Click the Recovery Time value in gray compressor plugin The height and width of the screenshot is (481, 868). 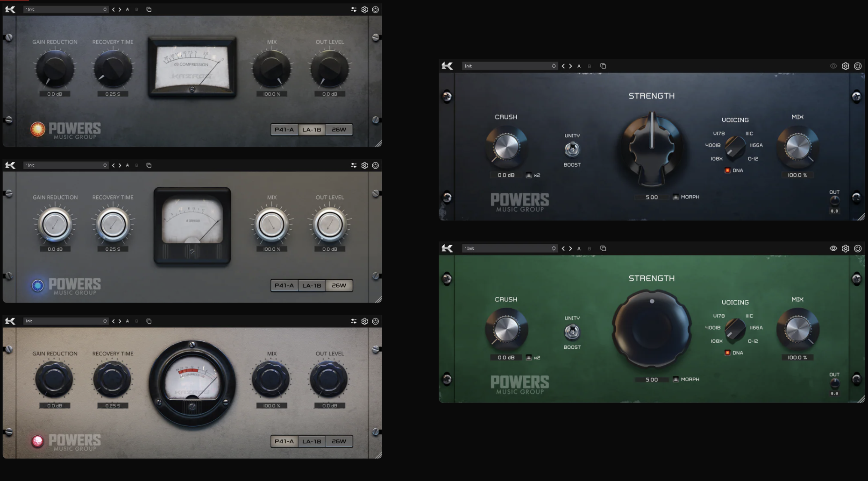113,249
